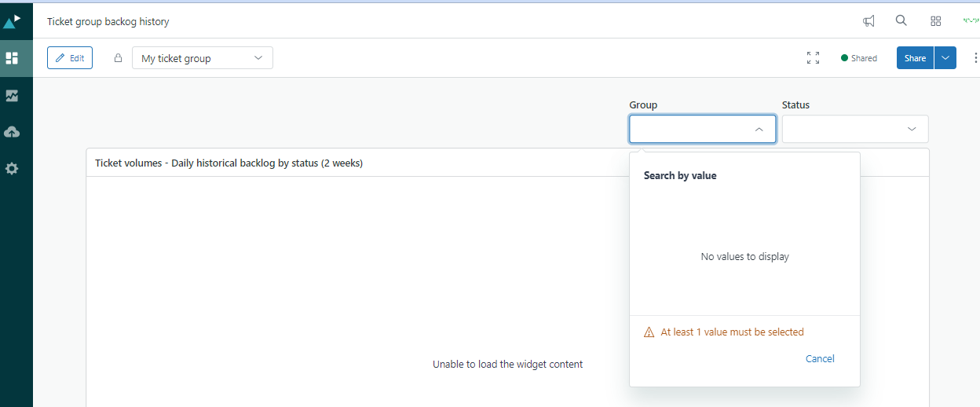Open the Datasets cloud upload icon
This screenshot has height=407, width=980.
click(x=12, y=132)
